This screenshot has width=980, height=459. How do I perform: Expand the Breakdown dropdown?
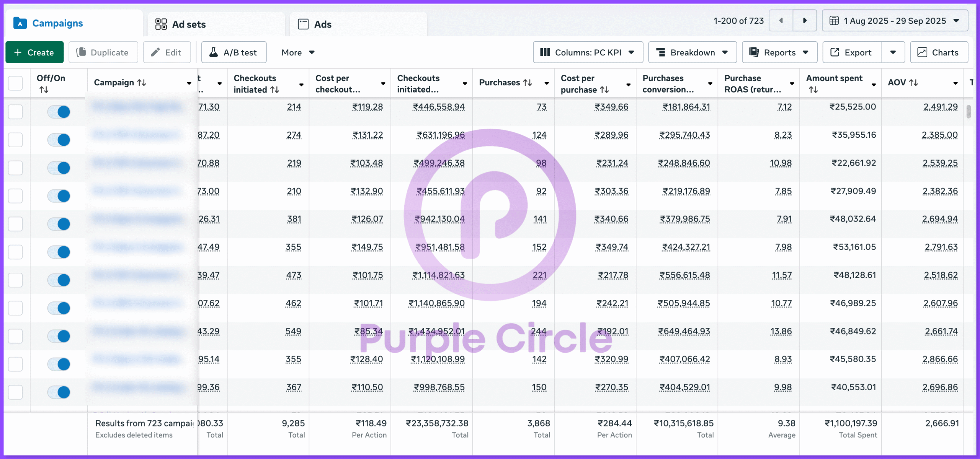tap(692, 52)
